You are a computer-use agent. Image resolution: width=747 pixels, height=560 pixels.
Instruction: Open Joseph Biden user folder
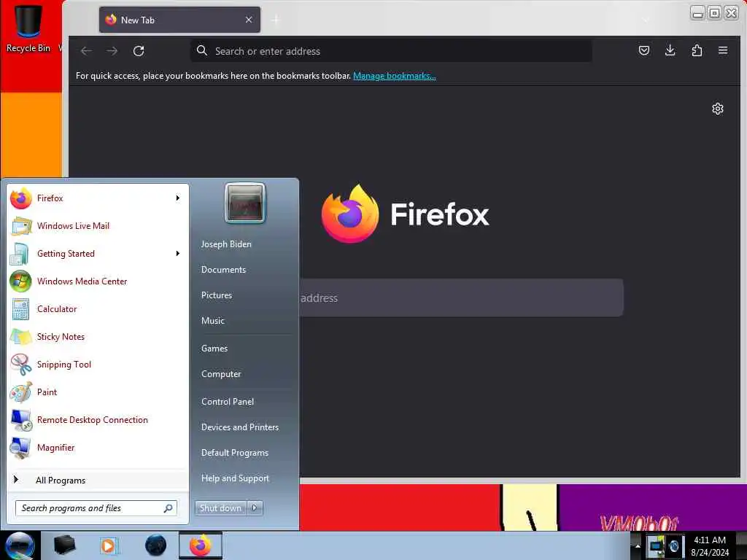(226, 244)
